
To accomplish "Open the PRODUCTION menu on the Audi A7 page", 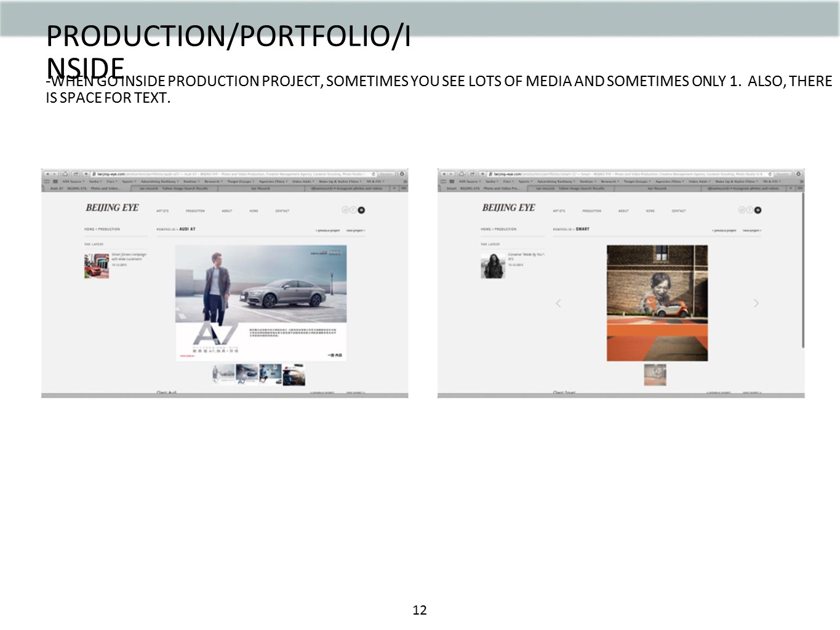I will click(x=195, y=211).
